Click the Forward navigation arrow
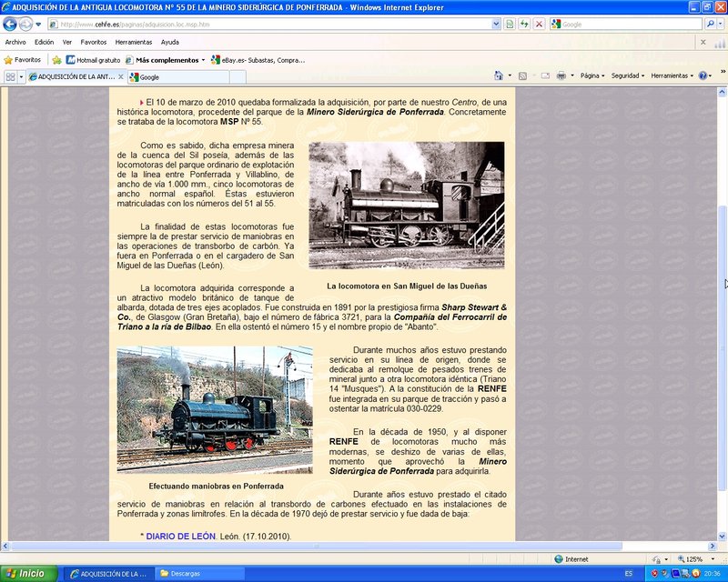This screenshot has height=582, width=728. (26, 24)
